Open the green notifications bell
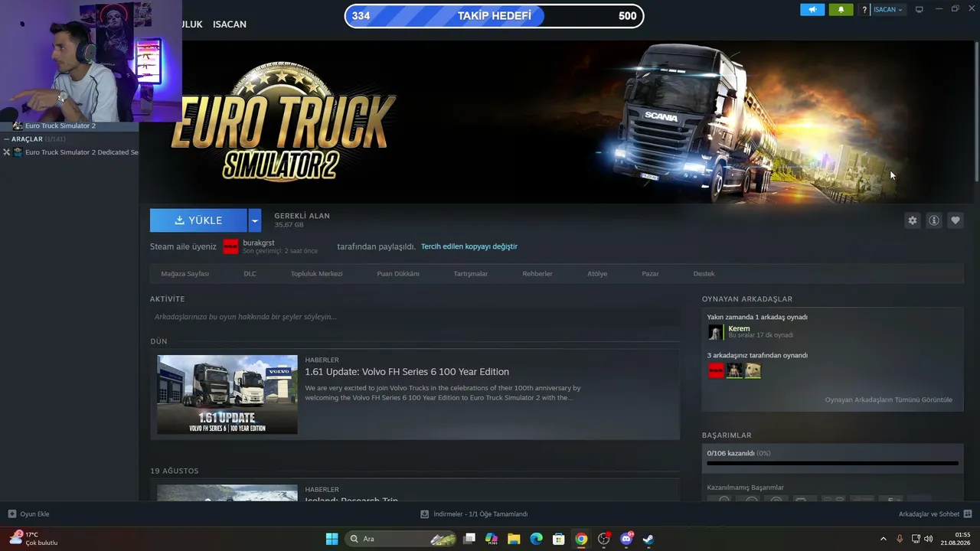Viewport: 980px width, 551px height. point(841,10)
